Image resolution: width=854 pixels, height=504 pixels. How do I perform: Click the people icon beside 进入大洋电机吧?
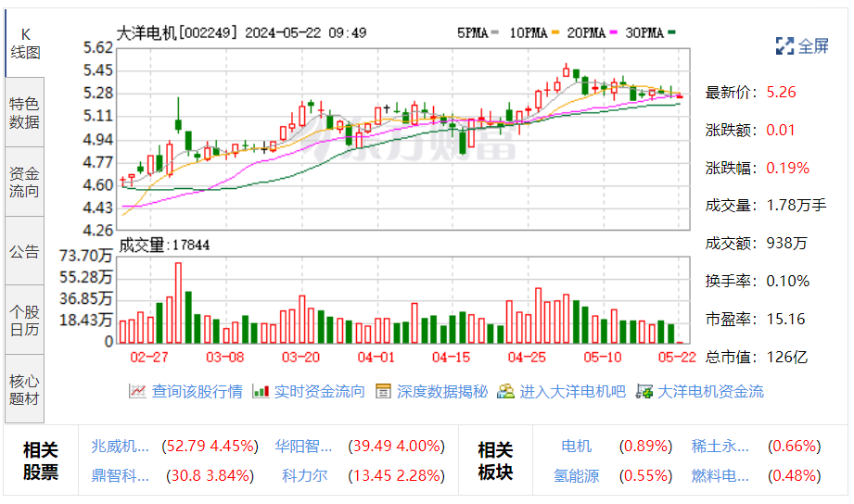coord(505,391)
